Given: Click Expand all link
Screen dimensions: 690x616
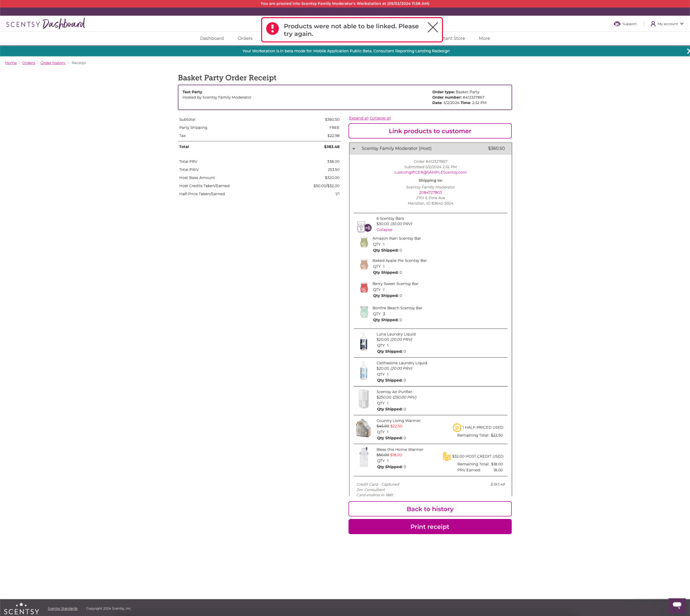Looking at the screenshot, I should point(359,118).
